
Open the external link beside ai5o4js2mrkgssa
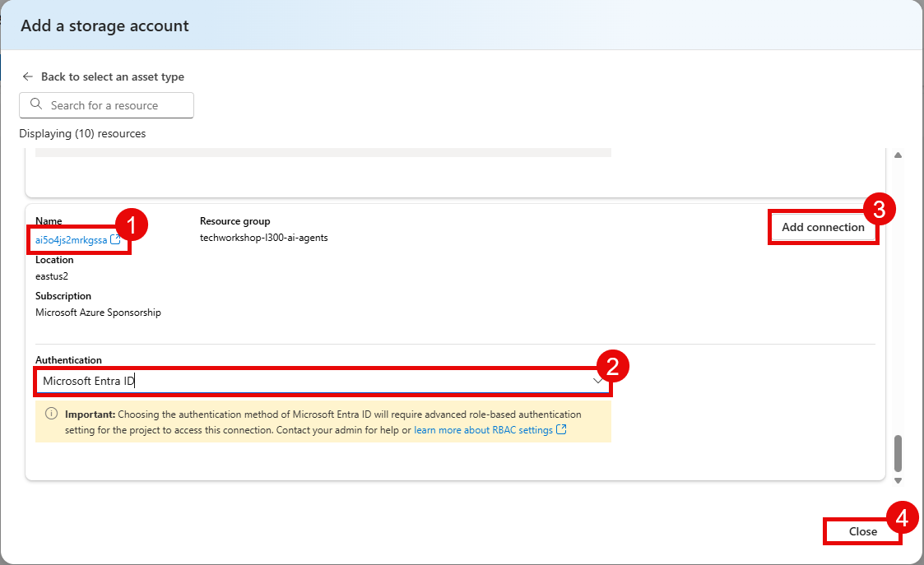click(115, 239)
